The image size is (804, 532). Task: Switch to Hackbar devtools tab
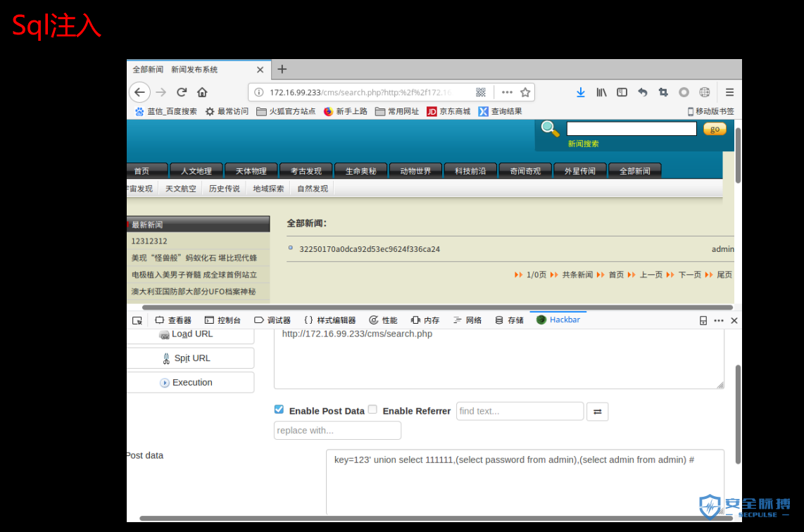tap(558, 319)
